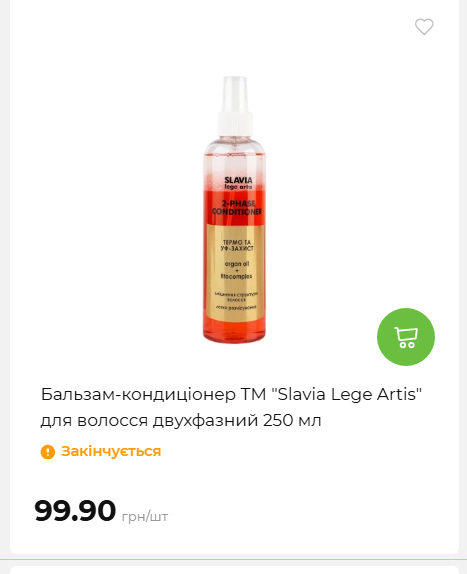Click the yellow divider line under the card
Viewport: 467px width, 574px height.
(234, 560)
